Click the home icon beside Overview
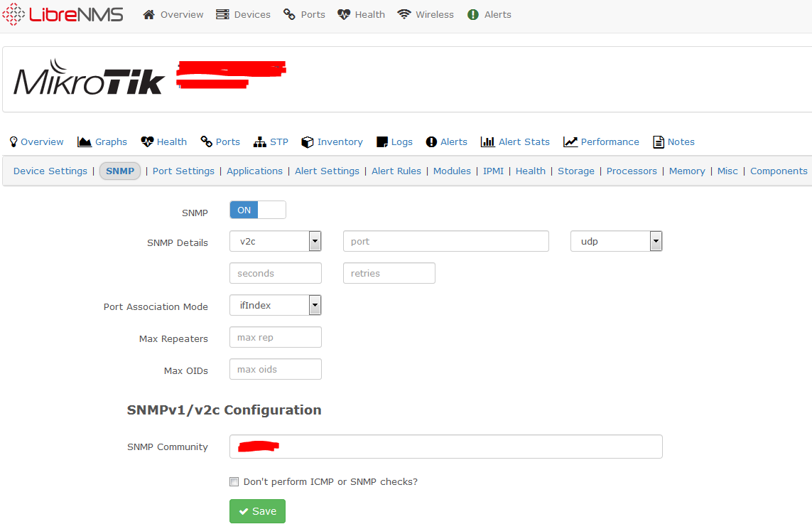This screenshot has width=812, height=529. click(x=148, y=14)
